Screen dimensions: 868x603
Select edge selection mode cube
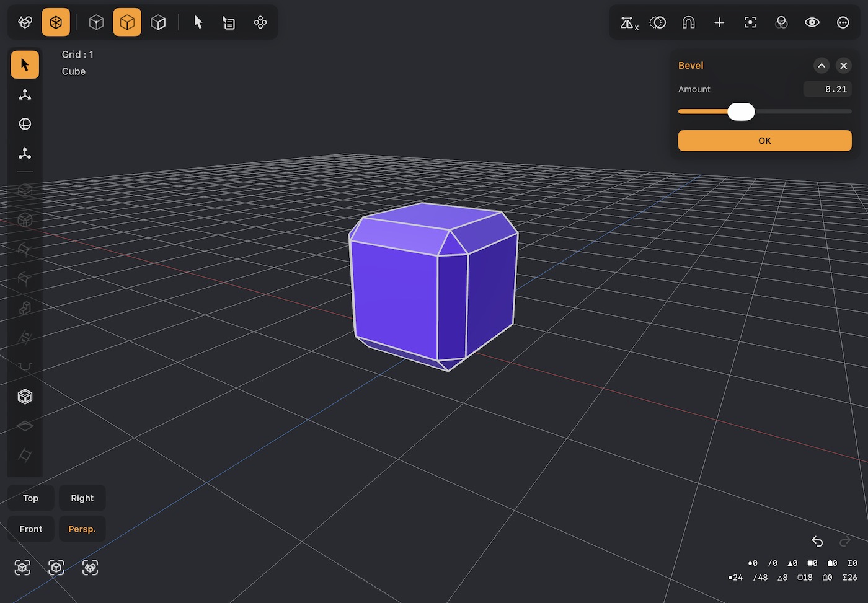pyautogui.click(x=127, y=22)
